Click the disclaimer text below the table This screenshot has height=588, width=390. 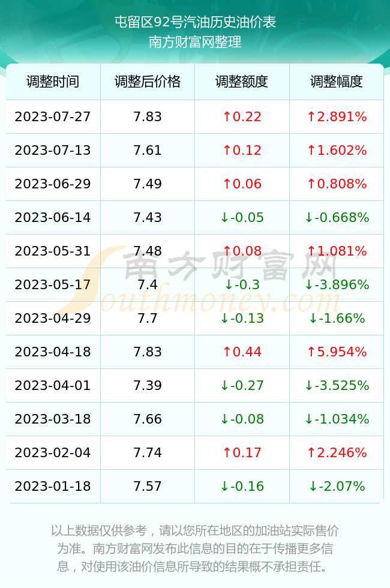[195, 548]
